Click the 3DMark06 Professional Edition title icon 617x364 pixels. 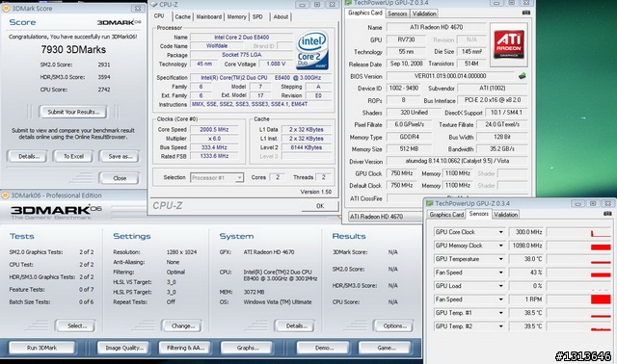pos(5,195)
